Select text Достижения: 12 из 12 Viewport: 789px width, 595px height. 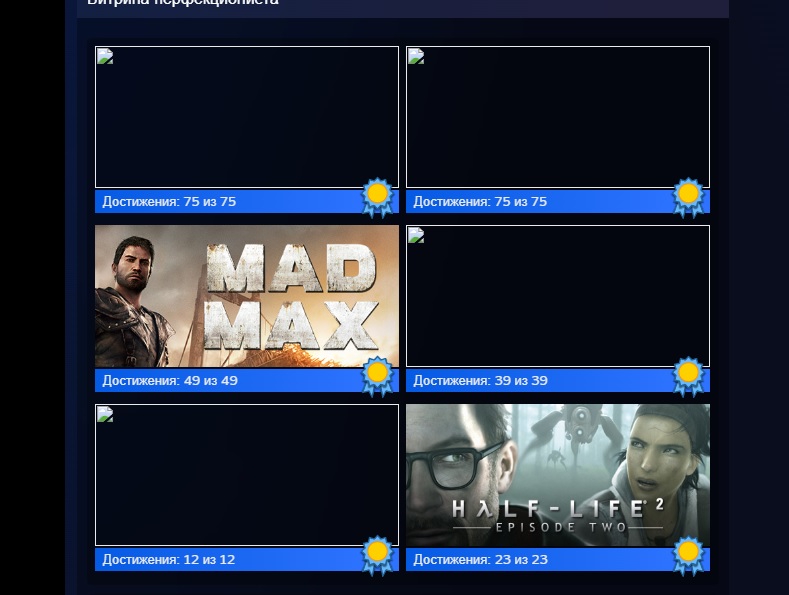(169, 560)
